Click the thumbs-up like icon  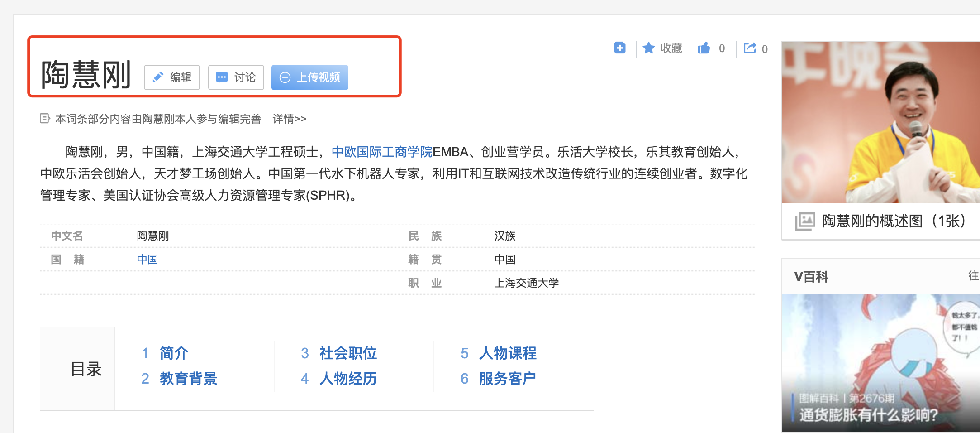pos(704,48)
